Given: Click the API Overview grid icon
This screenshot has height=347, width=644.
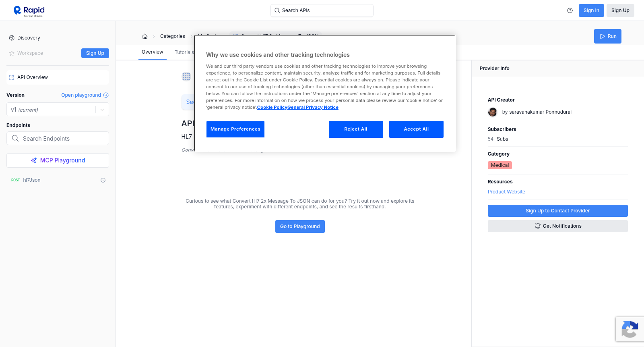Looking at the screenshot, I should (x=12, y=77).
